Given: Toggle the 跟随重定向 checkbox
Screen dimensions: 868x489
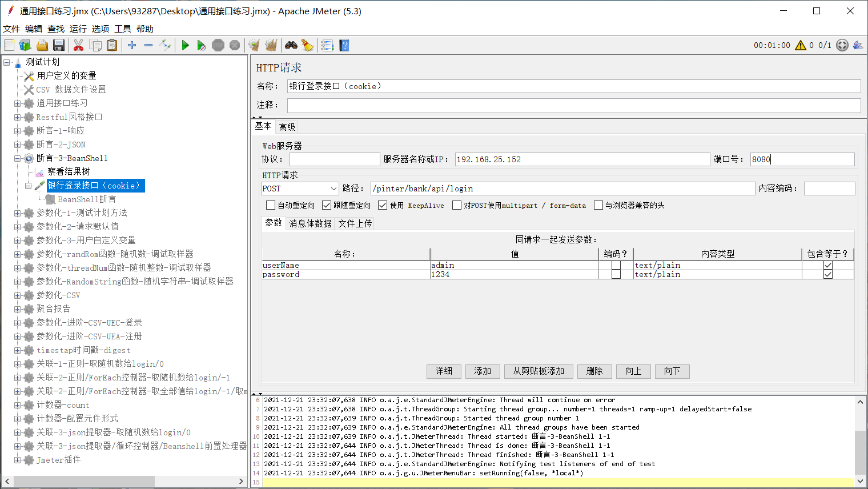Looking at the screenshot, I should tap(327, 205).
